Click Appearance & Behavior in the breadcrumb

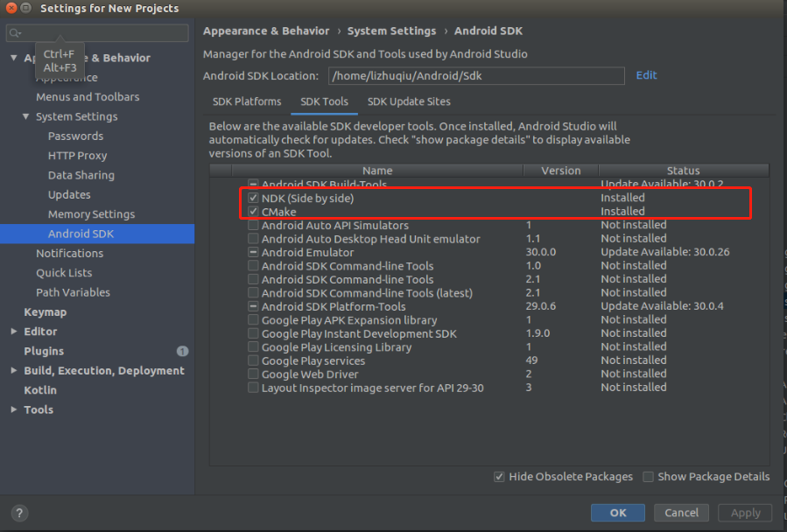pyautogui.click(x=266, y=31)
